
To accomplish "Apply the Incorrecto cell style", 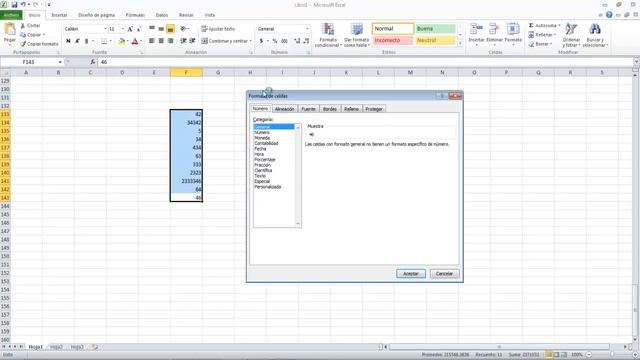I will [393, 40].
